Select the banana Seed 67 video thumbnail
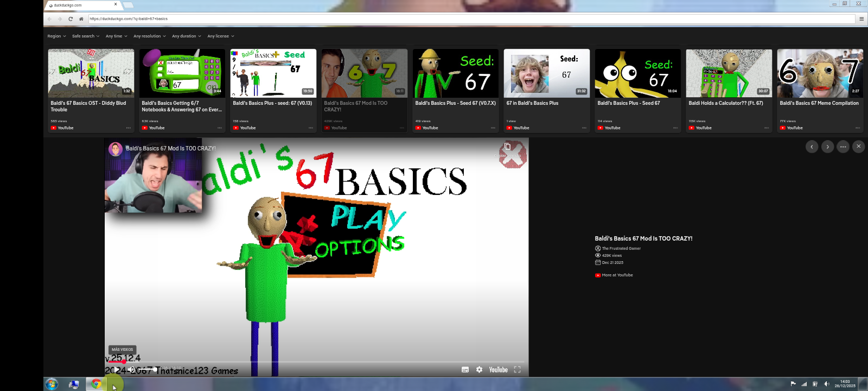This screenshot has height=391, width=868. [x=638, y=73]
